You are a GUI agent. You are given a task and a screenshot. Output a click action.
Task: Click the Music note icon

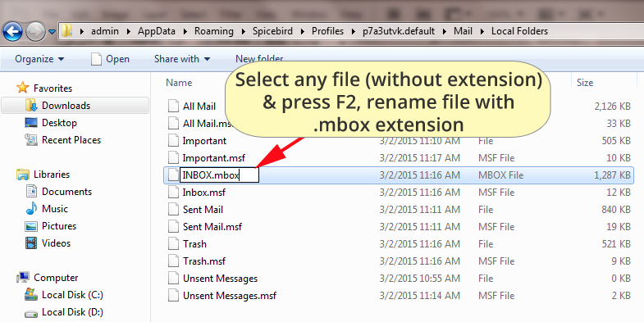[31, 209]
